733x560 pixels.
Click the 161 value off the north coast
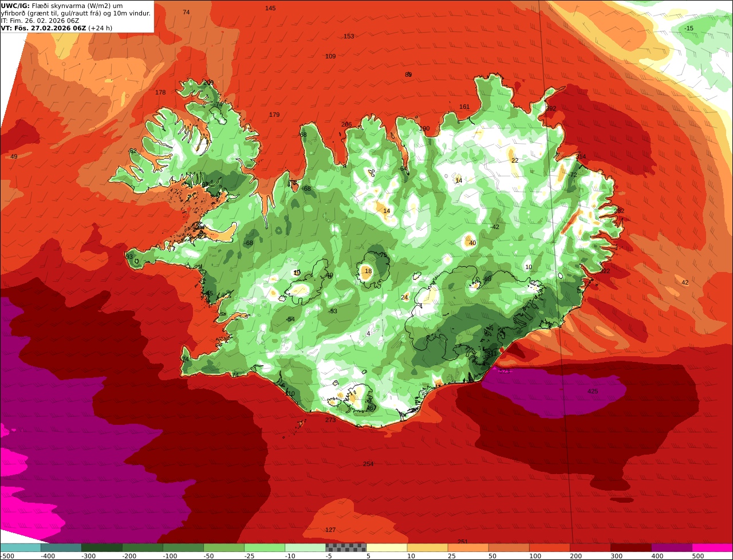pos(464,107)
